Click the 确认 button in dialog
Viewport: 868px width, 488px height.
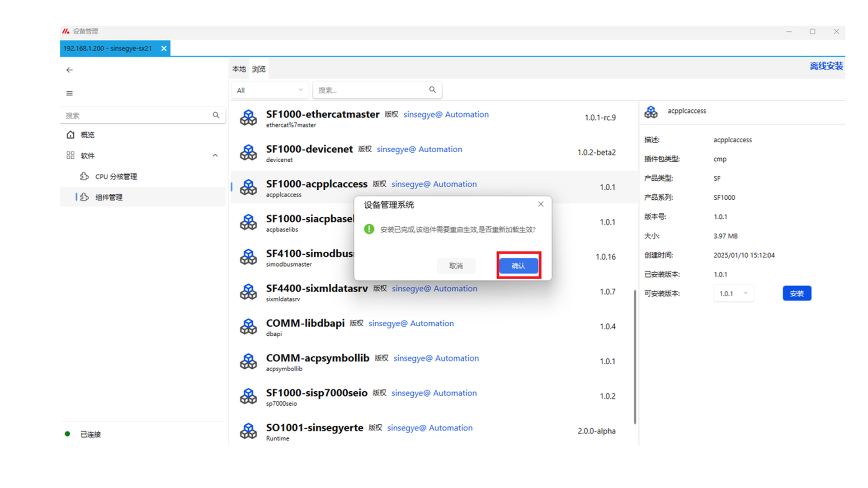point(519,266)
